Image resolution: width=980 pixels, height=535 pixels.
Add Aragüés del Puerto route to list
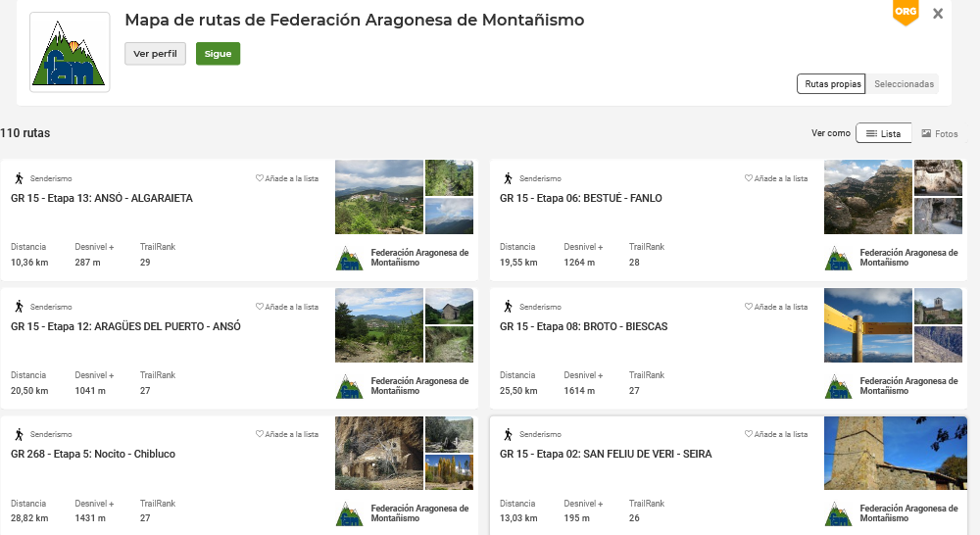point(287,307)
